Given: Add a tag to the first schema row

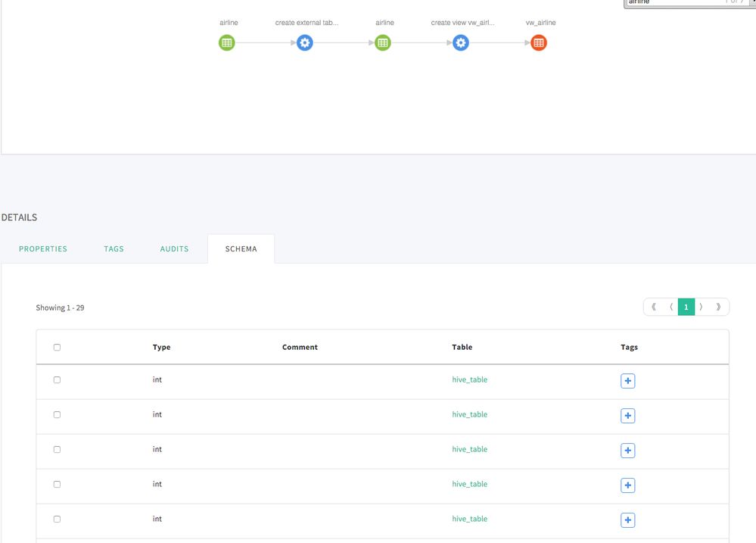Looking at the screenshot, I should [x=628, y=381].
